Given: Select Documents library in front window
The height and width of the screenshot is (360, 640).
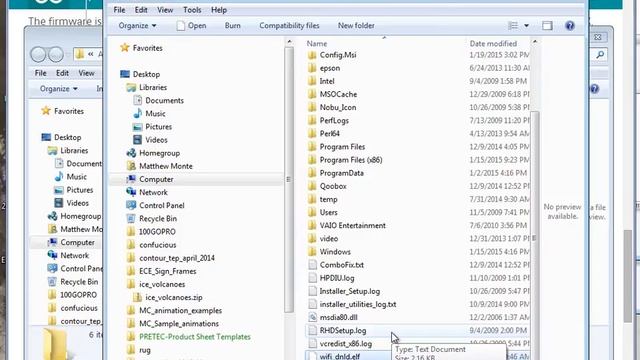Looking at the screenshot, I should point(158,100).
